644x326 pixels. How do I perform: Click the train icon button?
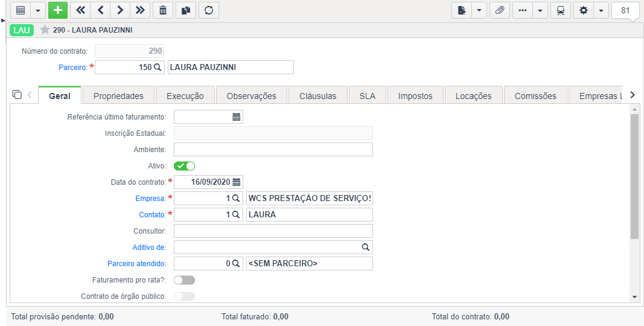561,10
